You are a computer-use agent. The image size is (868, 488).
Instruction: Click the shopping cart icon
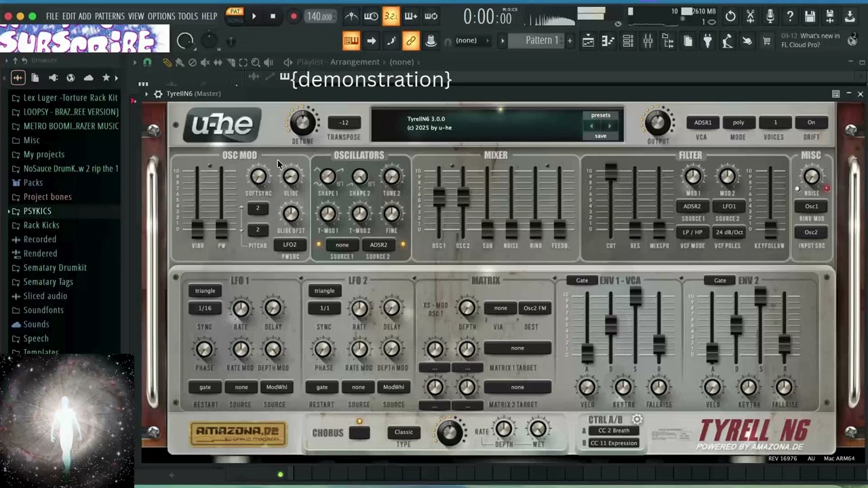(767, 41)
